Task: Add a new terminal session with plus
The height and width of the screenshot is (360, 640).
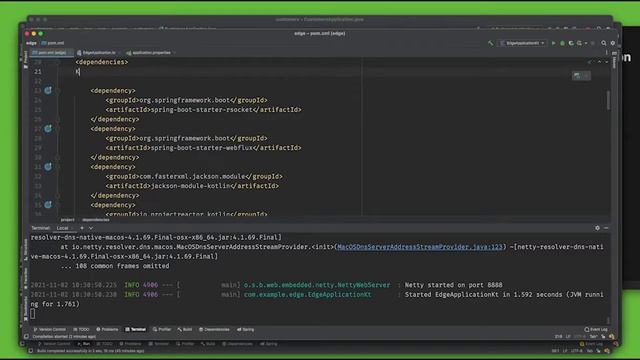Action: 82,228
